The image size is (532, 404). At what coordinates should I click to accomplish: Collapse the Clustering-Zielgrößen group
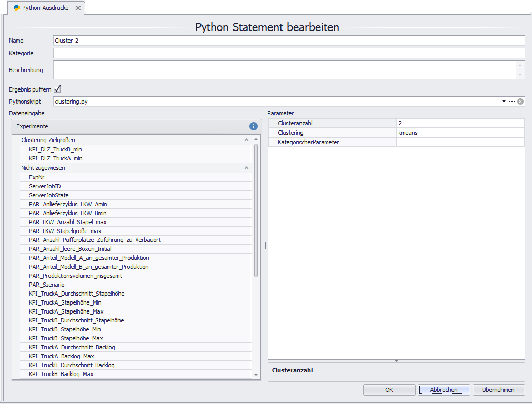[x=247, y=140]
